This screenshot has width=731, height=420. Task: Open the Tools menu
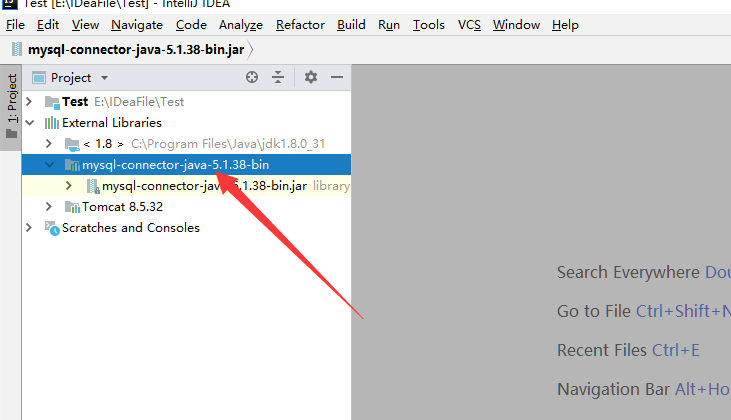(x=428, y=25)
